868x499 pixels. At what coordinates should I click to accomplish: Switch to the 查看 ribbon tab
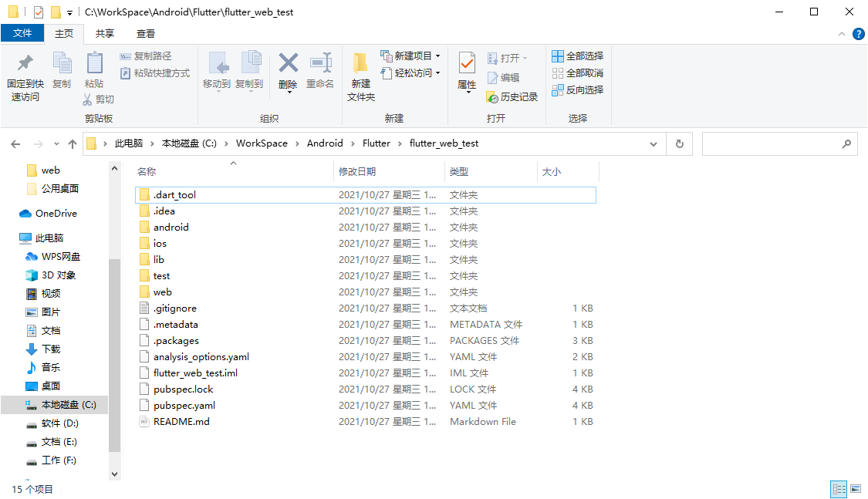point(146,33)
